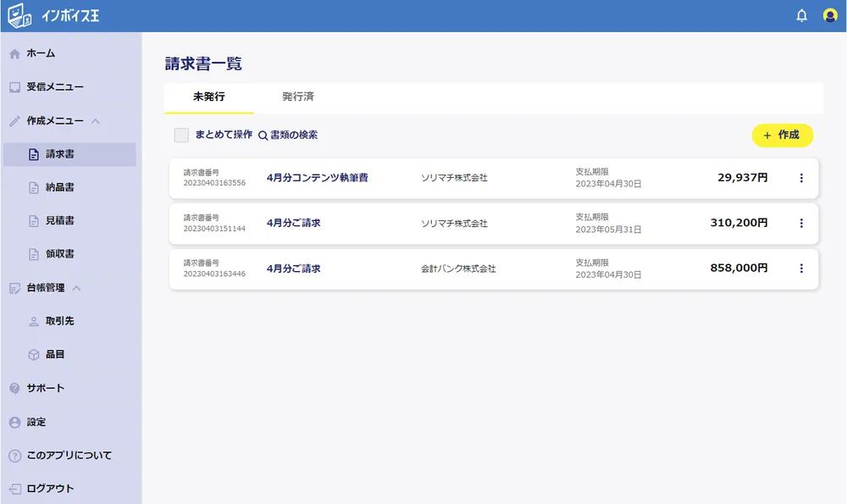The image size is (847, 504).
Task: Click invoice number 20230403151144
Action: tap(214, 229)
